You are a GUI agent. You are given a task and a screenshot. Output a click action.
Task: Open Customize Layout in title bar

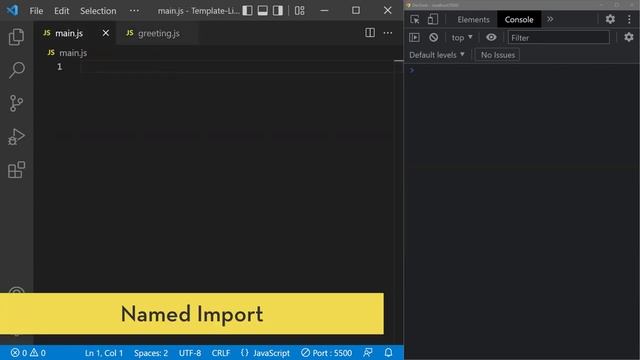click(x=300, y=11)
